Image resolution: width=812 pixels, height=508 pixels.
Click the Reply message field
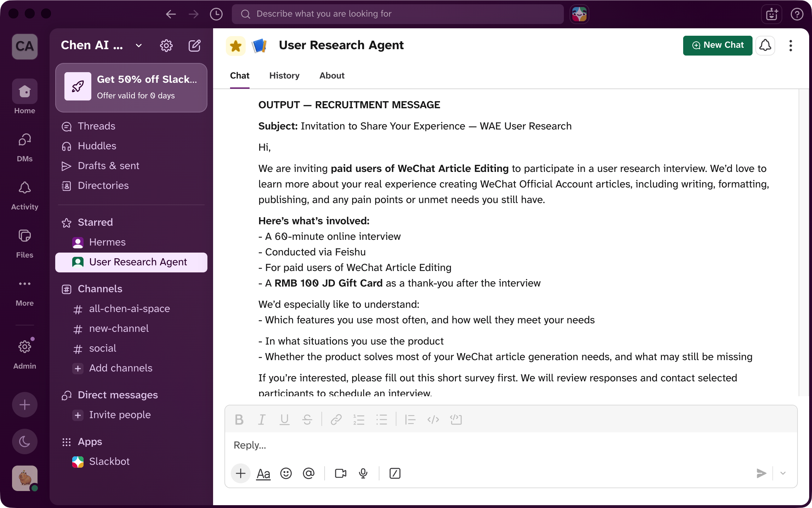tap(511, 445)
